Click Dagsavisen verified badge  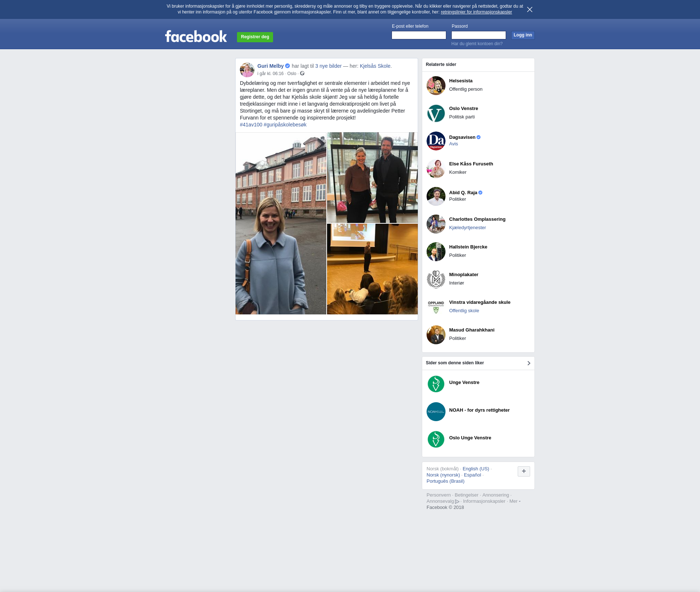[x=479, y=137]
